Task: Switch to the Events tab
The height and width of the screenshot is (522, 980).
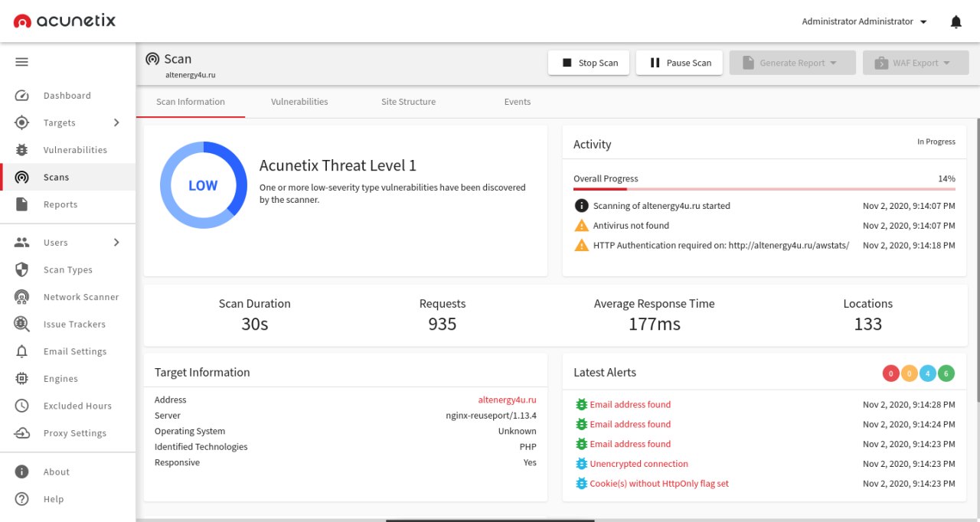Action: click(x=518, y=102)
